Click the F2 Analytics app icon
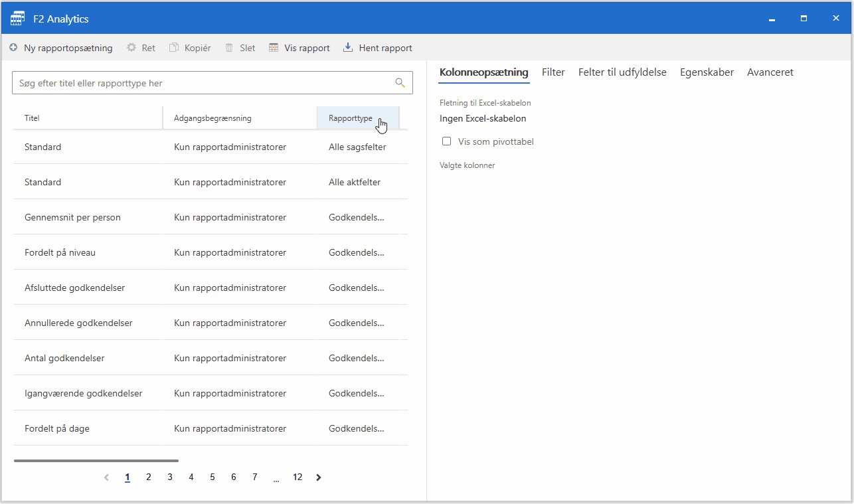The image size is (854, 504). [x=18, y=19]
